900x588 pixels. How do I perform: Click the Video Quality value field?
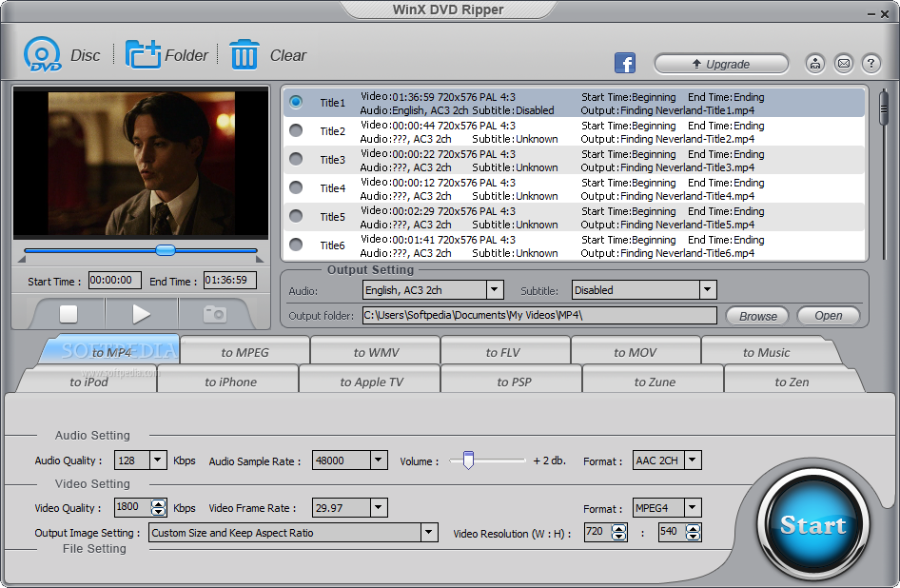tap(132, 507)
